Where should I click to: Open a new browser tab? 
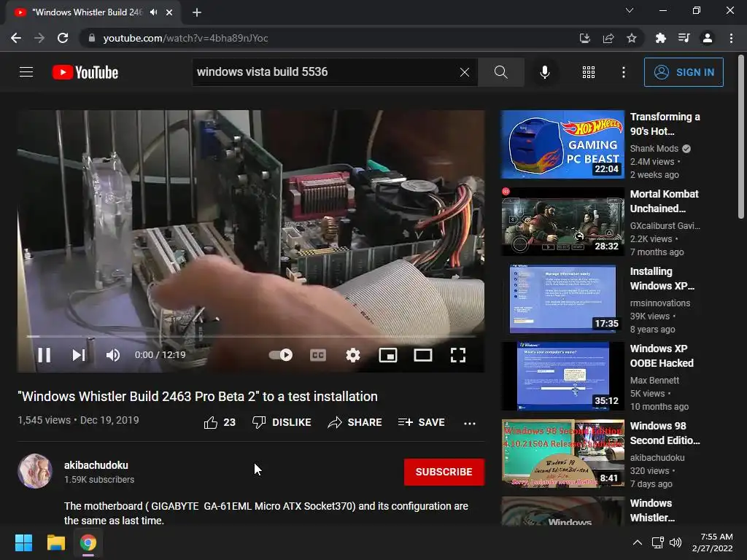(x=197, y=12)
